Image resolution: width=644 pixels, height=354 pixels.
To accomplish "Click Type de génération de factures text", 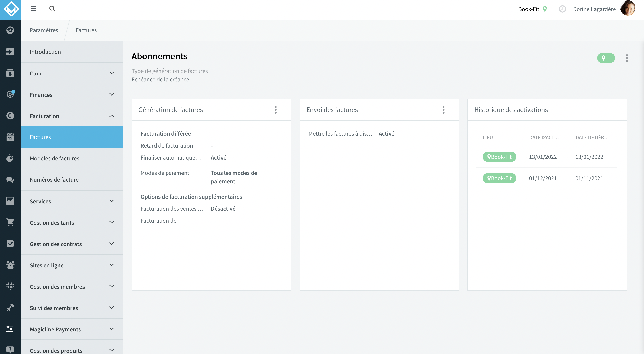I will coord(170,71).
